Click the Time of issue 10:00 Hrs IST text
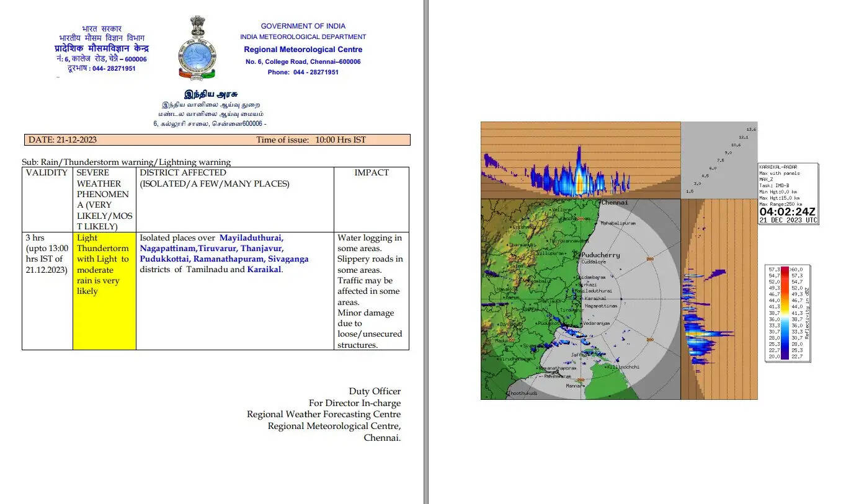The width and height of the screenshot is (846, 504). pyautogui.click(x=311, y=140)
